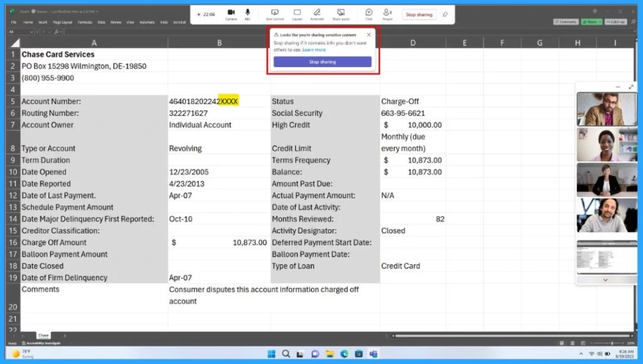Show hidden tray icons chevron

pos(581,354)
